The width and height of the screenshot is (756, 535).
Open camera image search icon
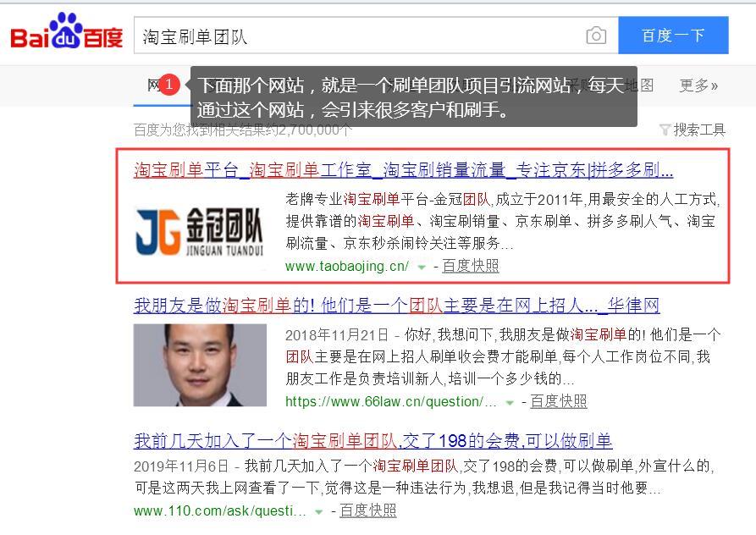596,36
